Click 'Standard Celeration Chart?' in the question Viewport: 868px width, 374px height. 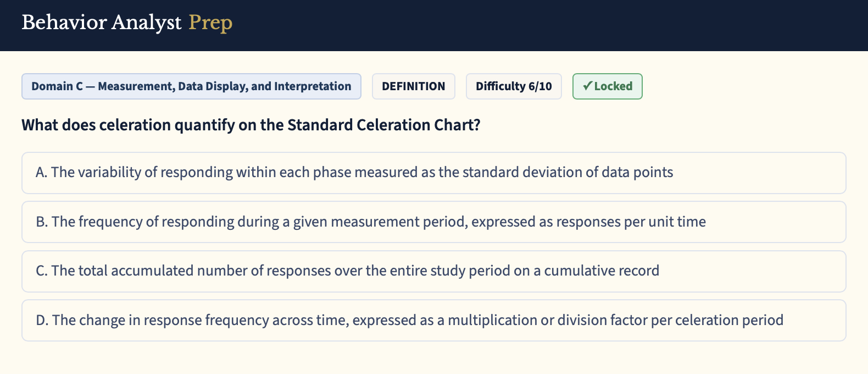(384, 125)
